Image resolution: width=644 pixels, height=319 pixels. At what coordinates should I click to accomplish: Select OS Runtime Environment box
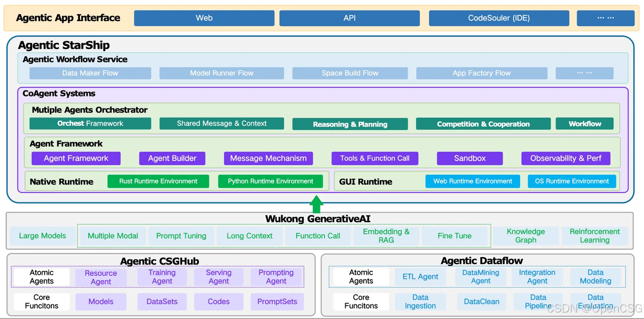pyautogui.click(x=572, y=181)
